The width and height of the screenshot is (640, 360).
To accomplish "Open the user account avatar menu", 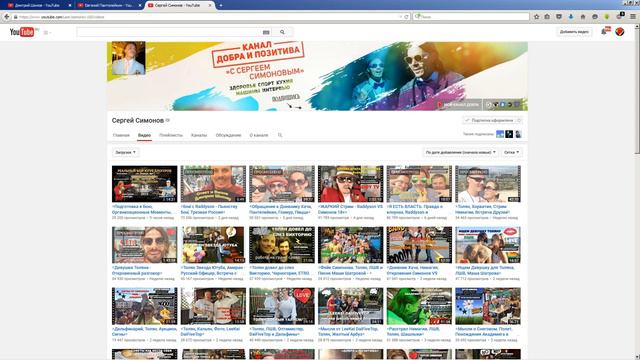I will click(x=619, y=32).
